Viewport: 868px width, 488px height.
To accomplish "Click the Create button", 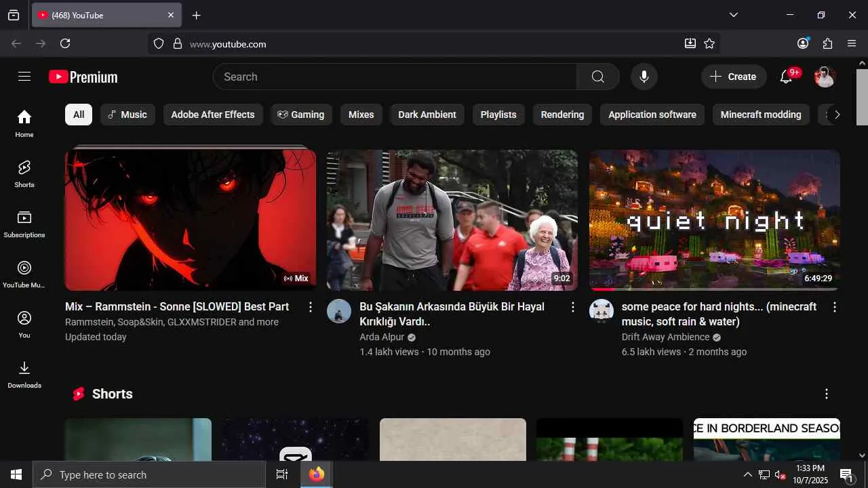I will pos(734,77).
